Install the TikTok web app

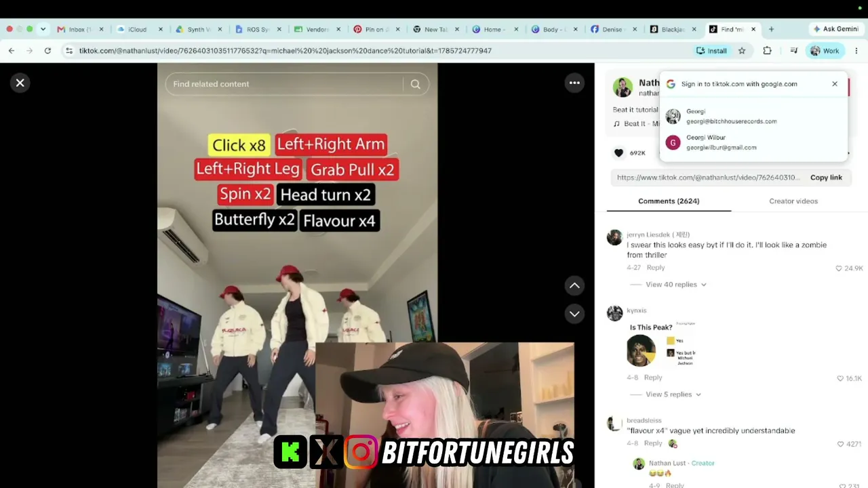click(711, 51)
